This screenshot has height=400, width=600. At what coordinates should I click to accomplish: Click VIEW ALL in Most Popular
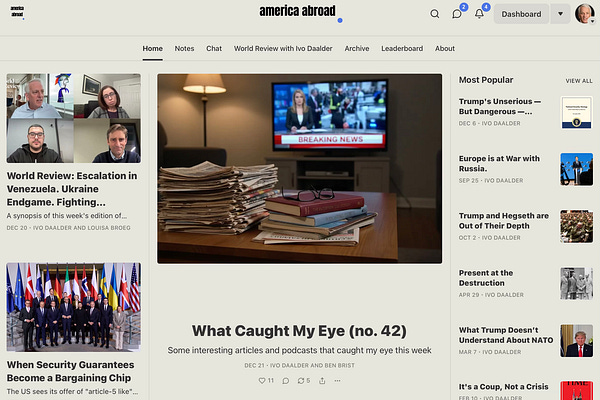click(579, 81)
